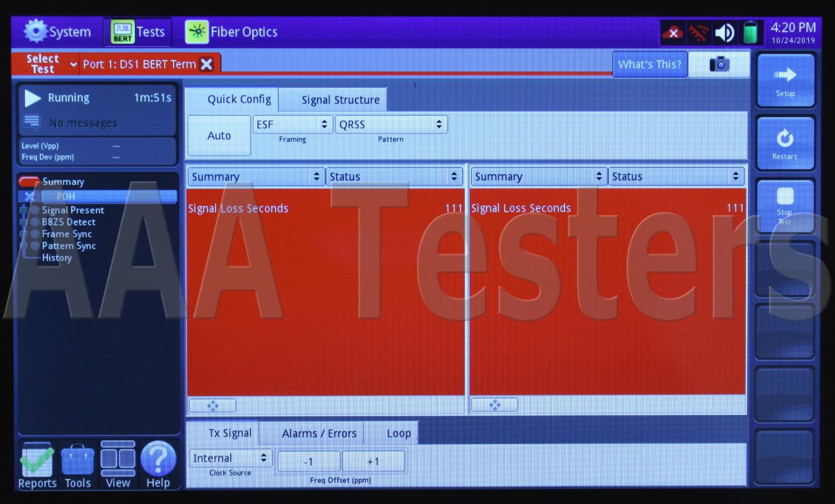Viewport: 835px width, 504px height.
Task: Open the System settings gear icon
Action: [35, 31]
